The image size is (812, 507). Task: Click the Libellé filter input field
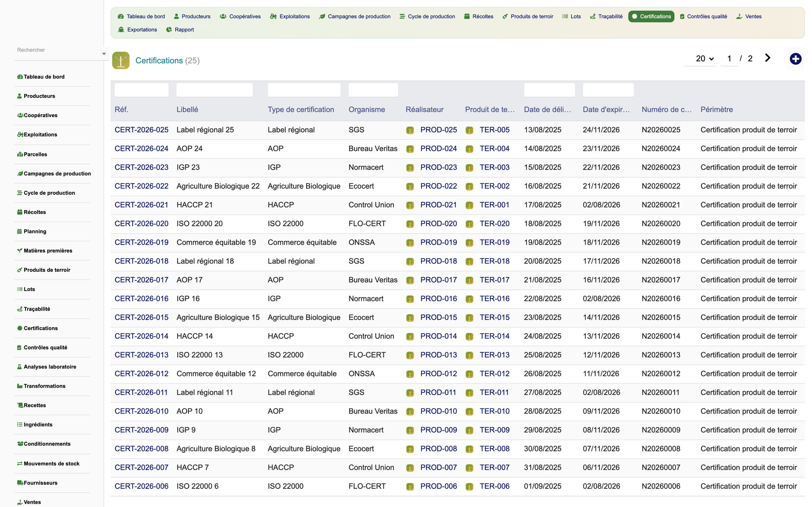click(214, 90)
